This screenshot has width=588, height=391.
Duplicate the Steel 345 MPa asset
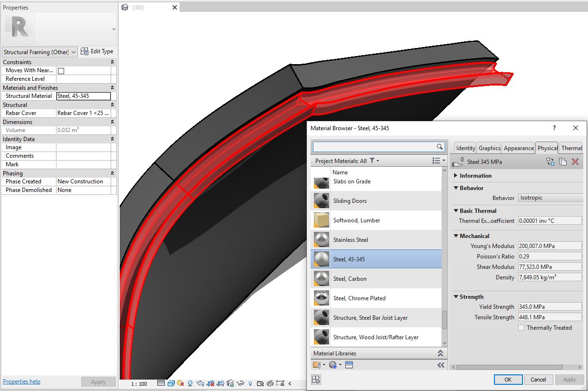coord(562,162)
